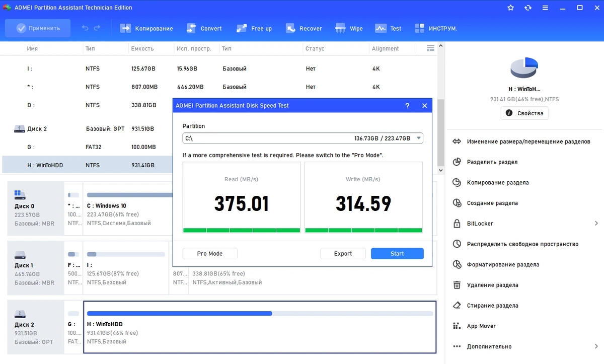Screen dimensions: 604x364
Task: Click the refresh icon in title bar
Action: point(527,8)
